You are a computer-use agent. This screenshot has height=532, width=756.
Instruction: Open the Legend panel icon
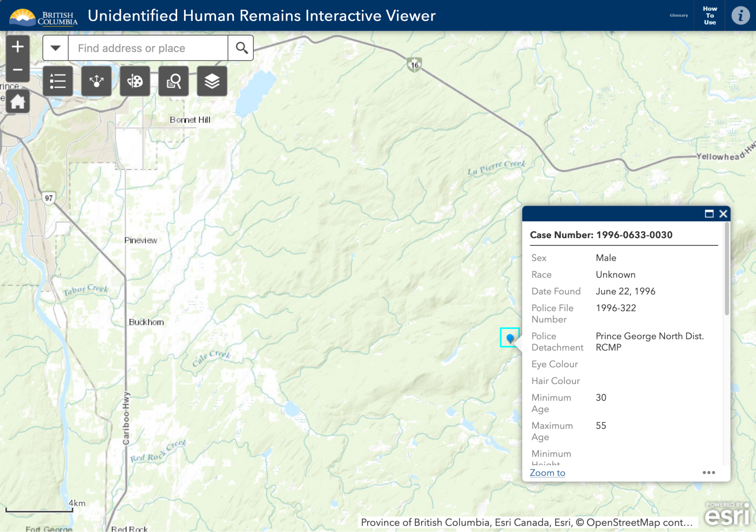click(x=58, y=81)
